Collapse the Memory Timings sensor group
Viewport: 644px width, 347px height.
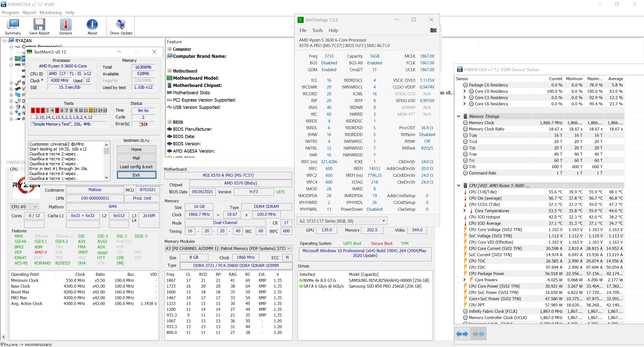pyautogui.click(x=459, y=116)
